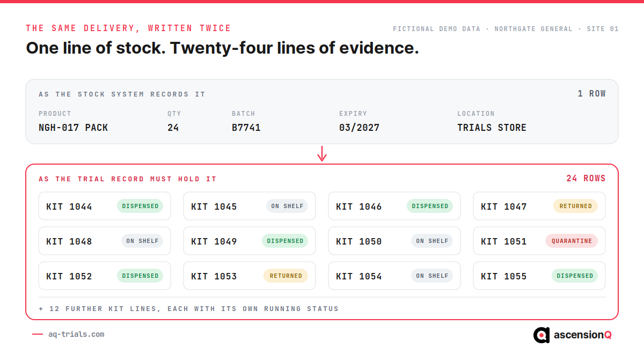The height and width of the screenshot is (362, 644).
Task: Select the On Shelf badge on KIT 1045
Action: 287,206
